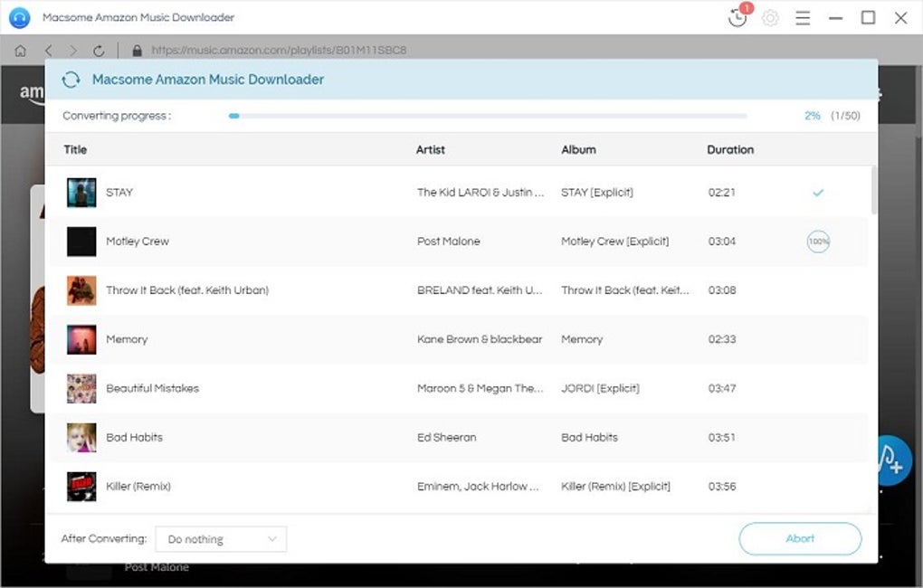Click Bad Habits album thumbnail
923x588 pixels.
tap(81, 437)
